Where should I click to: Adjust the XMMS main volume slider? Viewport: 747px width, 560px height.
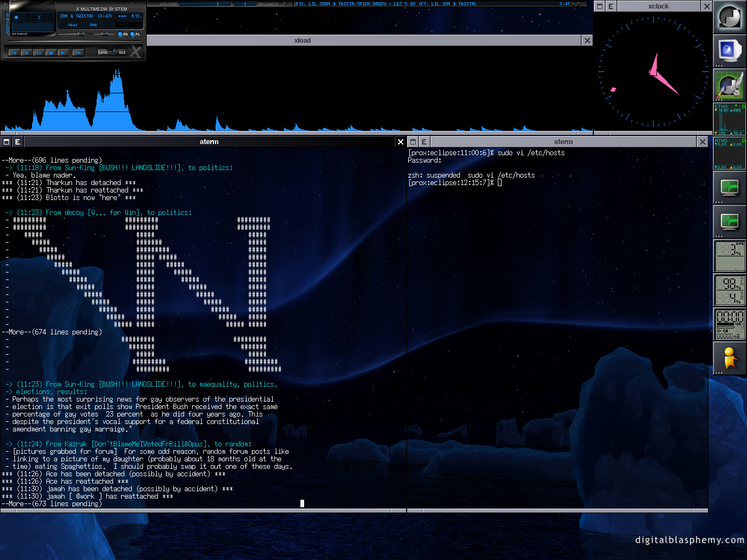point(74,34)
